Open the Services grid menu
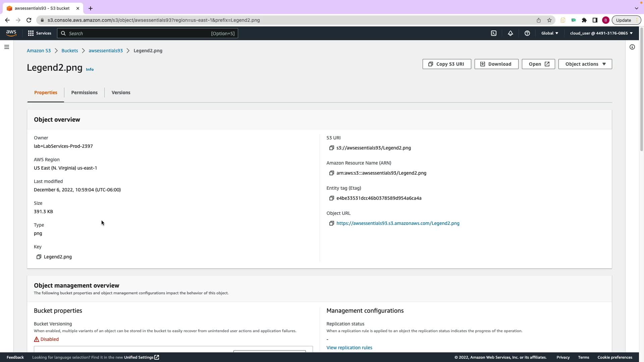The image size is (644, 362). tap(39, 33)
